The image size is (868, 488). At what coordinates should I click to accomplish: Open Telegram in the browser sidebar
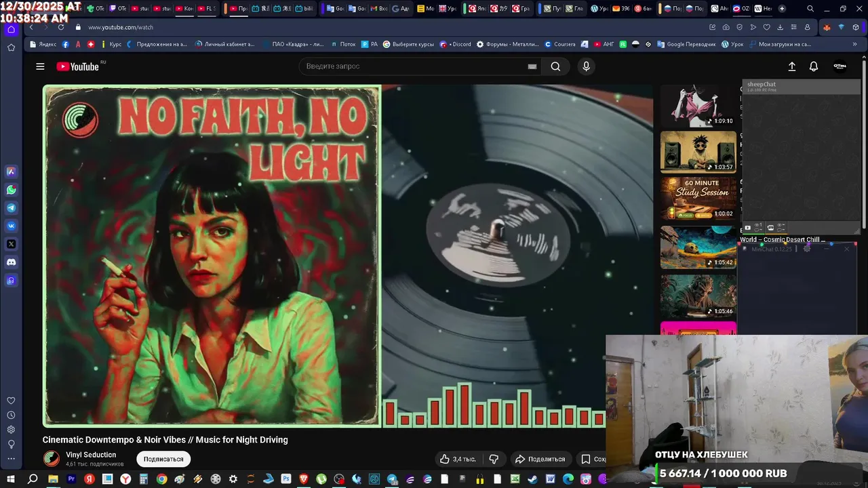[11, 208]
